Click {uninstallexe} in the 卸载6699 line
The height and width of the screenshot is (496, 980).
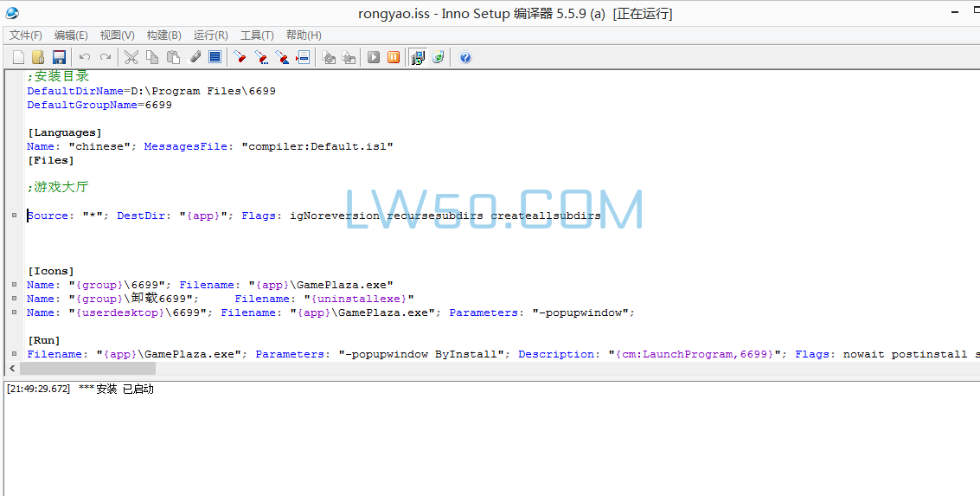(359, 299)
